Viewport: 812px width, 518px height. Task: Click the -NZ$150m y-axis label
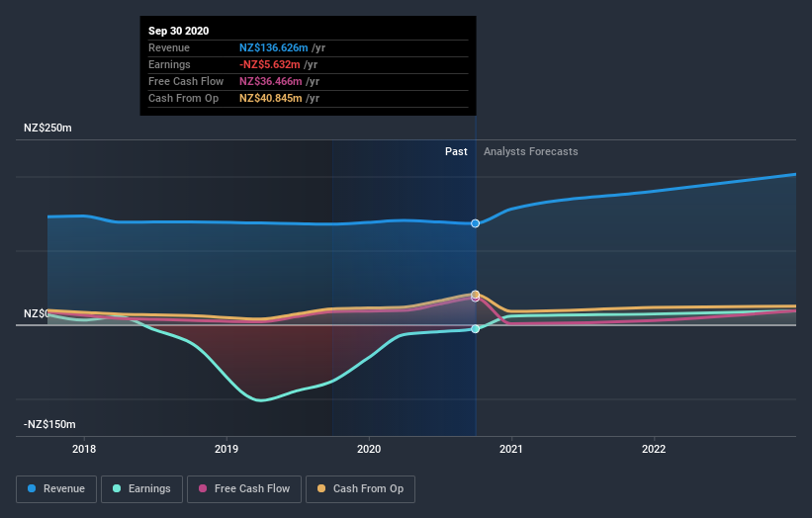49,424
